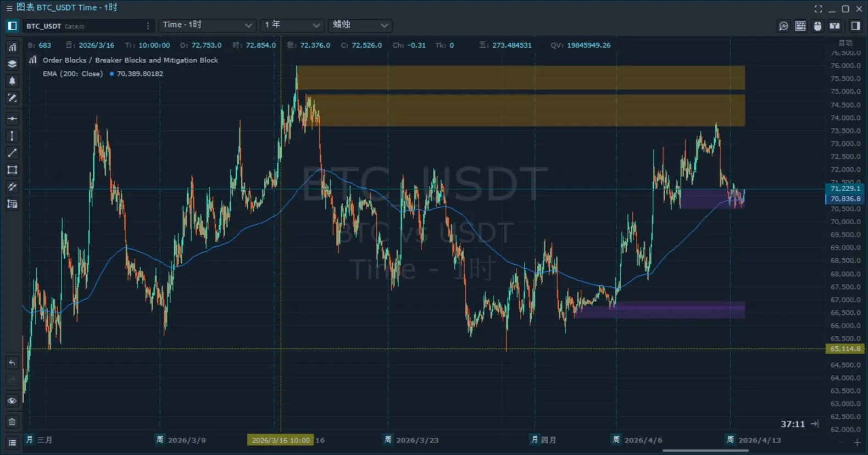Click the list panel tool in left sidebar

coord(12,204)
